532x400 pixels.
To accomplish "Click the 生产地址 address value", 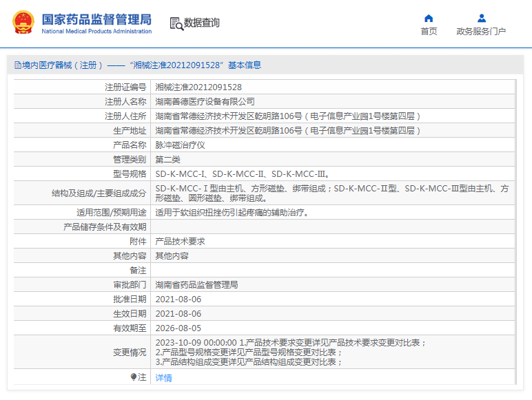I will tap(288, 131).
